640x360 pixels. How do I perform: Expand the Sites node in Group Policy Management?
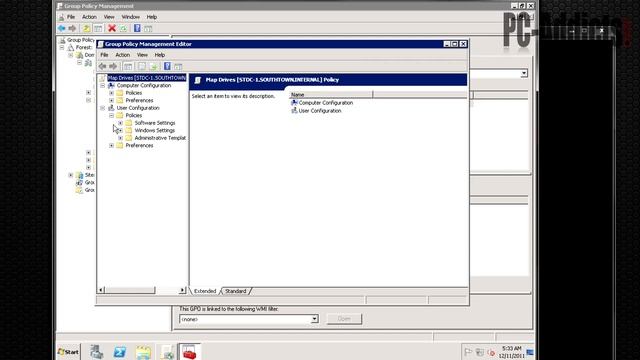(71, 175)
